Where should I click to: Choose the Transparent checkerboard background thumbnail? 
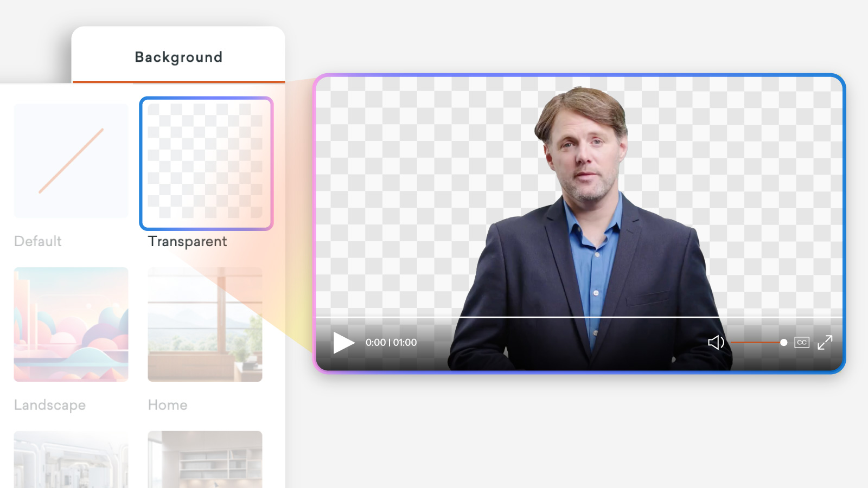[x=206, y=163]
